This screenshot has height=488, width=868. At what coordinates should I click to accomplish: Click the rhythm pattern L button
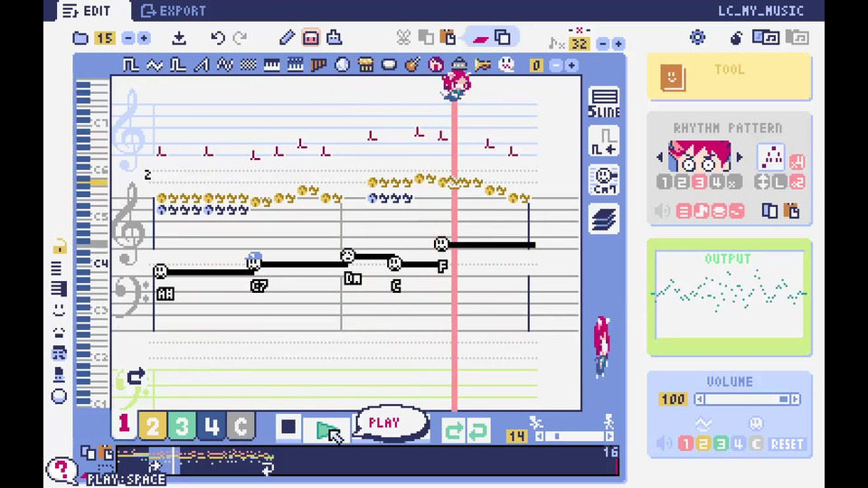(780, 182)
